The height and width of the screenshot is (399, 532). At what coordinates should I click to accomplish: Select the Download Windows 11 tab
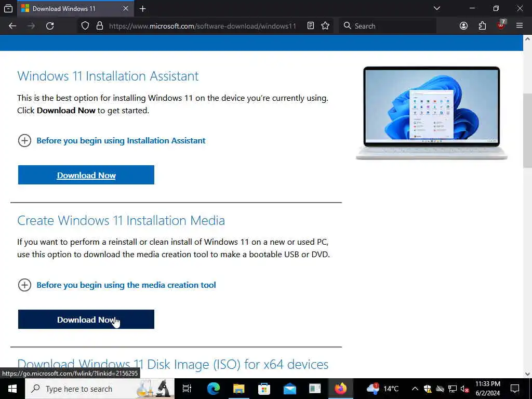coord(75,9)
